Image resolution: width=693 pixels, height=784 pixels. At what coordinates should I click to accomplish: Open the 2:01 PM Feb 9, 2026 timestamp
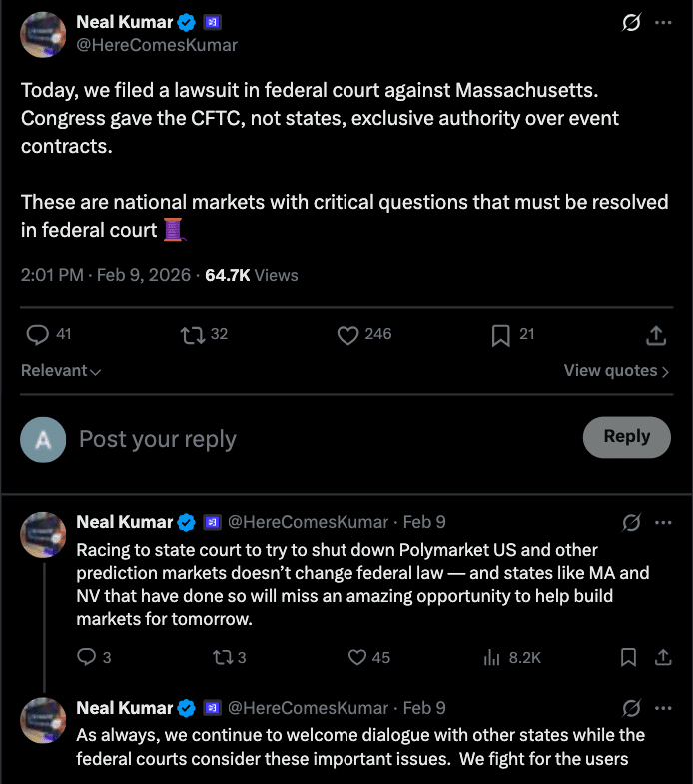[x=105, y=275]
